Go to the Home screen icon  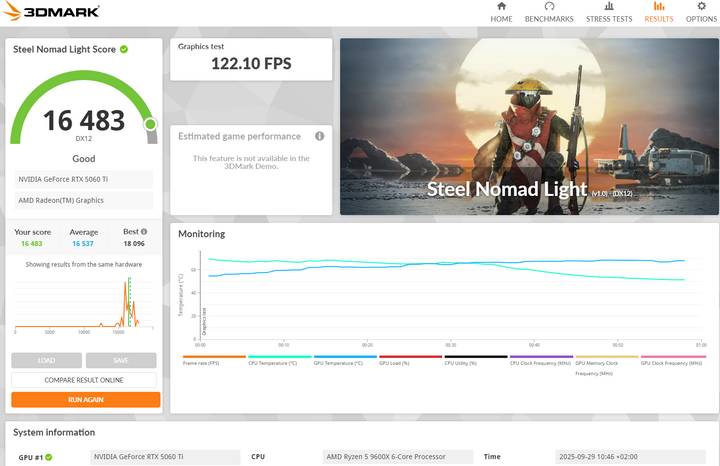coord(502,12)
